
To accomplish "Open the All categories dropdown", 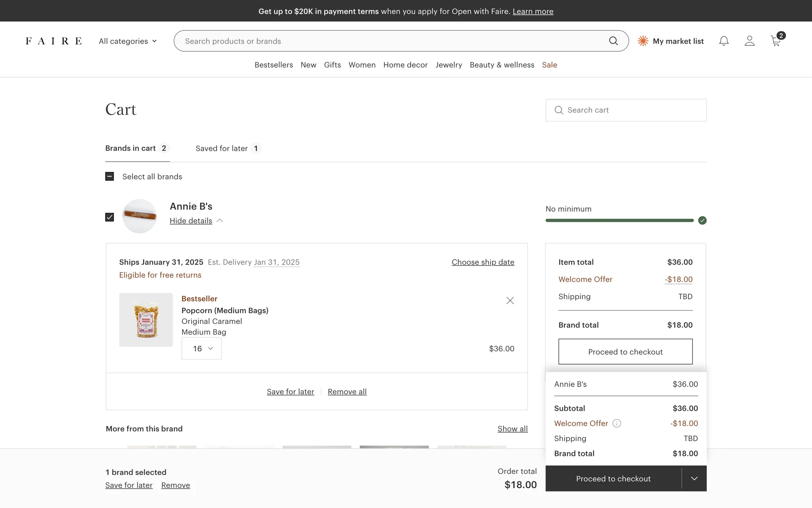I will click(128, 41).
